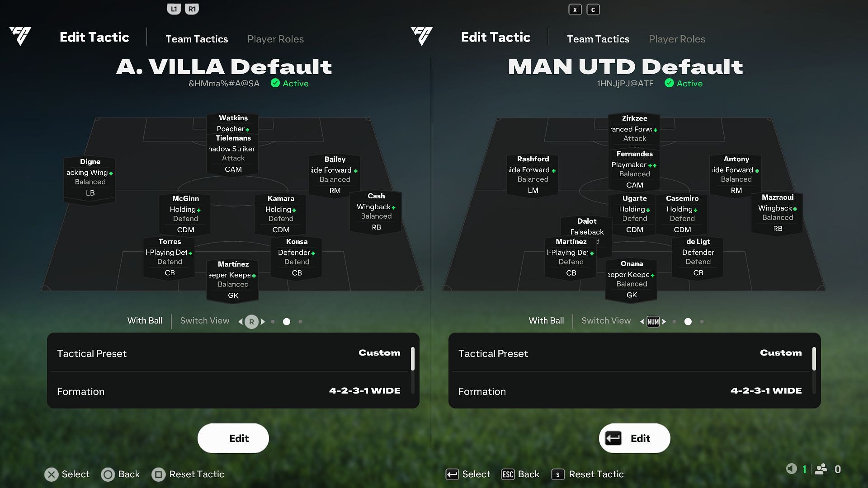Switch to Player Roles tab for Man Utd

click(677, 39)
